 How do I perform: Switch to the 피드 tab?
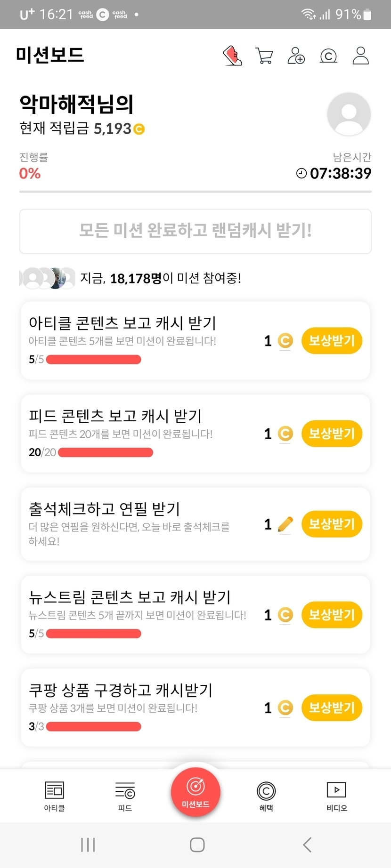[x=125, y=796]
